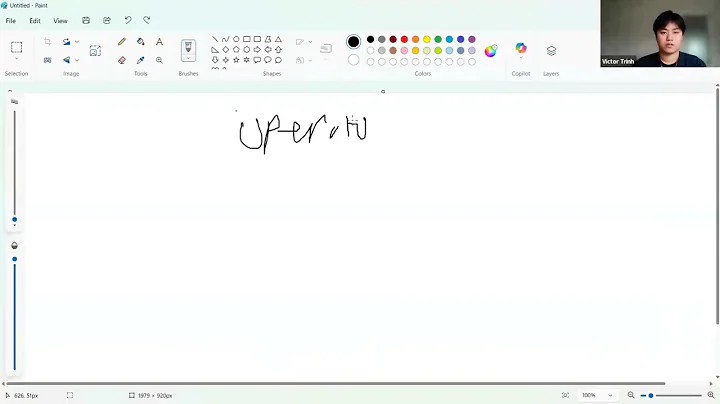The image size is (720, 404).
Task: Choose the Diamond shape
Action: (225, 50)
